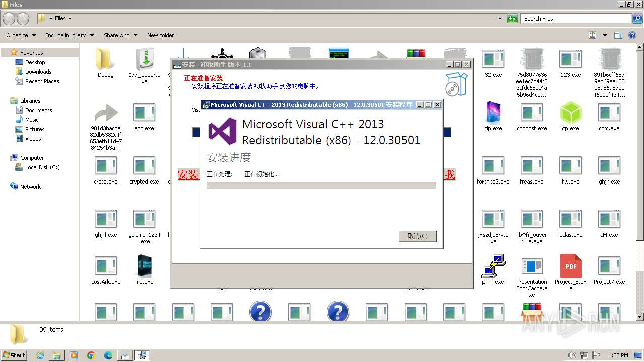
Task: Select Recent Places in navigation pane
Action: click(x=42, y=81)
